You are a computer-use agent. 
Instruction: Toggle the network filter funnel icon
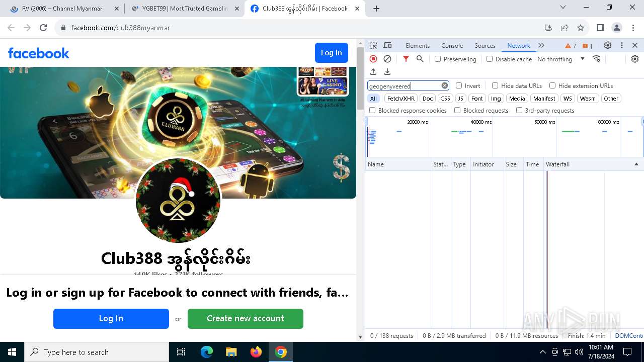[406, 59]
